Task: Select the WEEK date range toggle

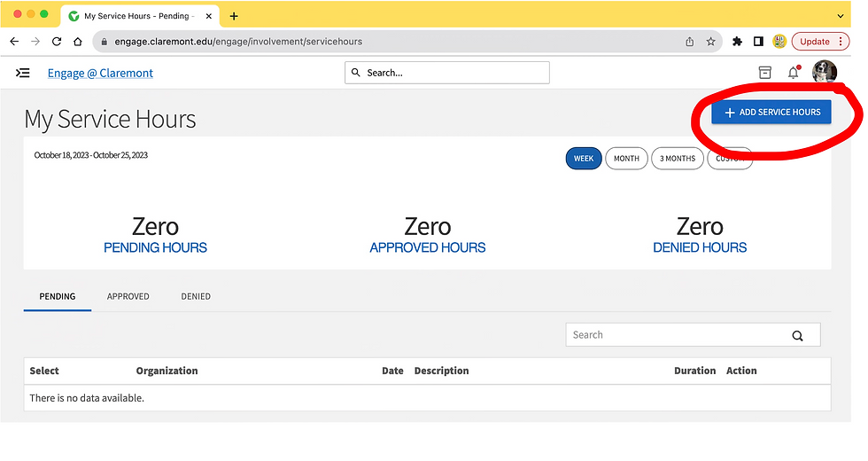Action: click(584, 159)
